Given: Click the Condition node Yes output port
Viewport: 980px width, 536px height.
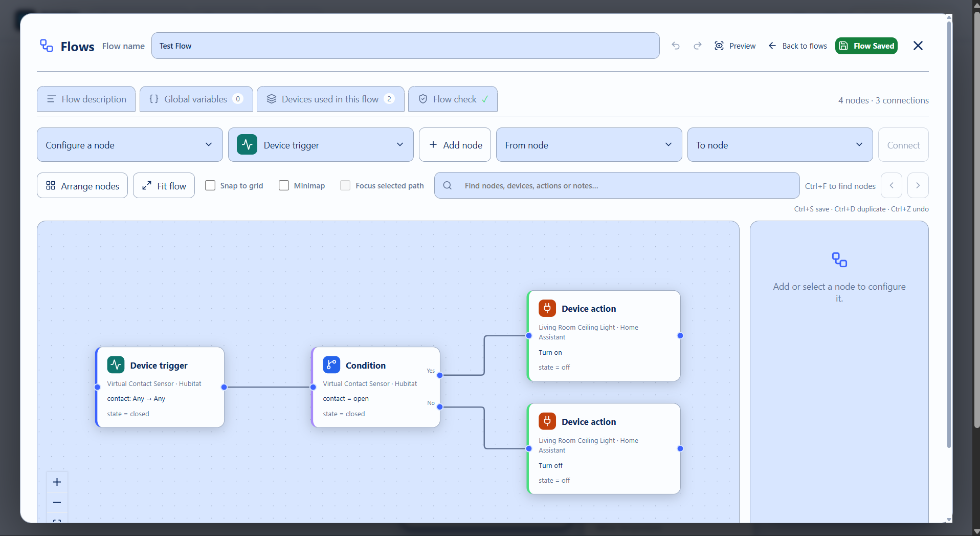Looking at the screenshot, I should click(x=440, y=375).
